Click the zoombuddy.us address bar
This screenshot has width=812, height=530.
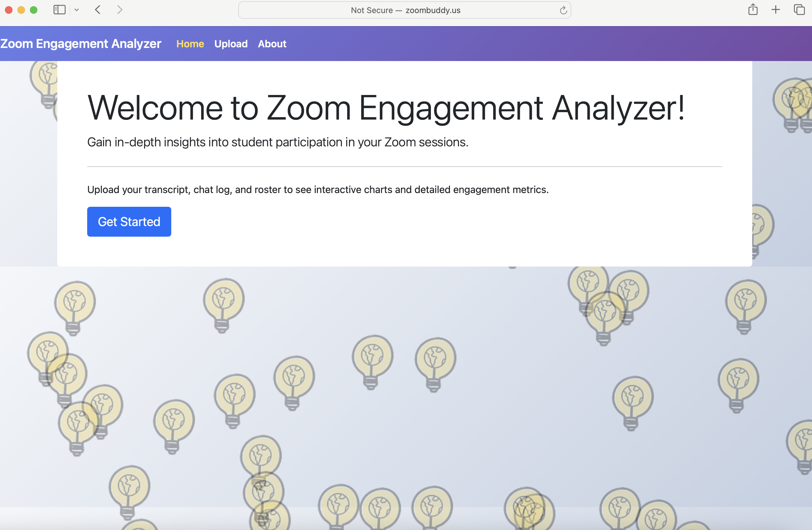[405, 10]
